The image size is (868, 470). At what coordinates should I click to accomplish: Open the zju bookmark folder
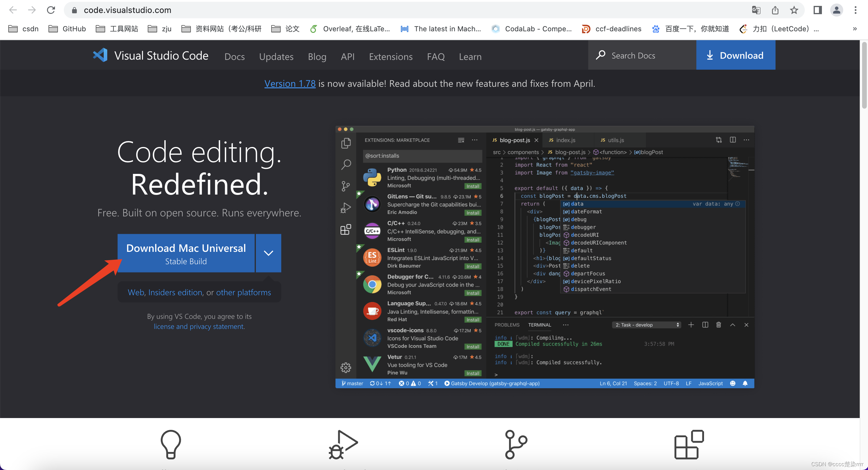(x=160, y=29)
